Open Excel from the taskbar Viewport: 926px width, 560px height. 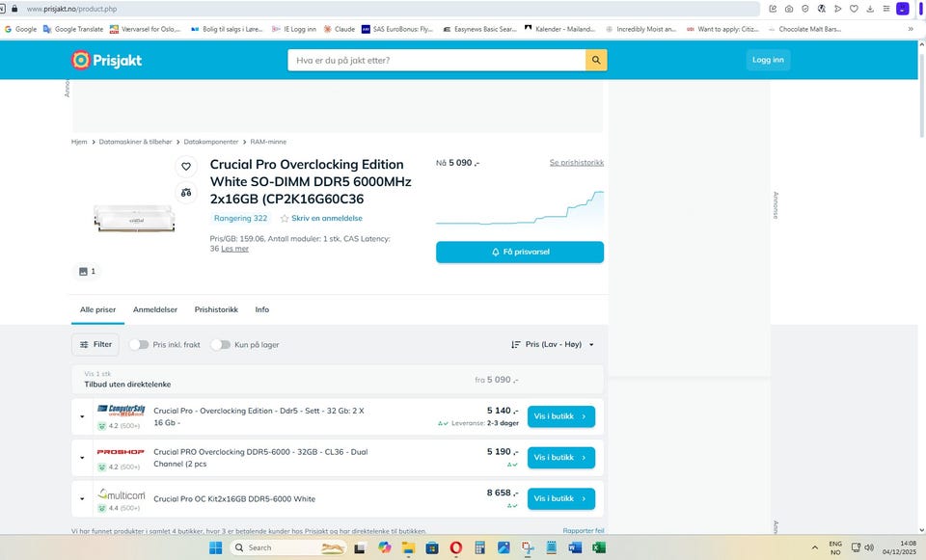click(599, 548)
